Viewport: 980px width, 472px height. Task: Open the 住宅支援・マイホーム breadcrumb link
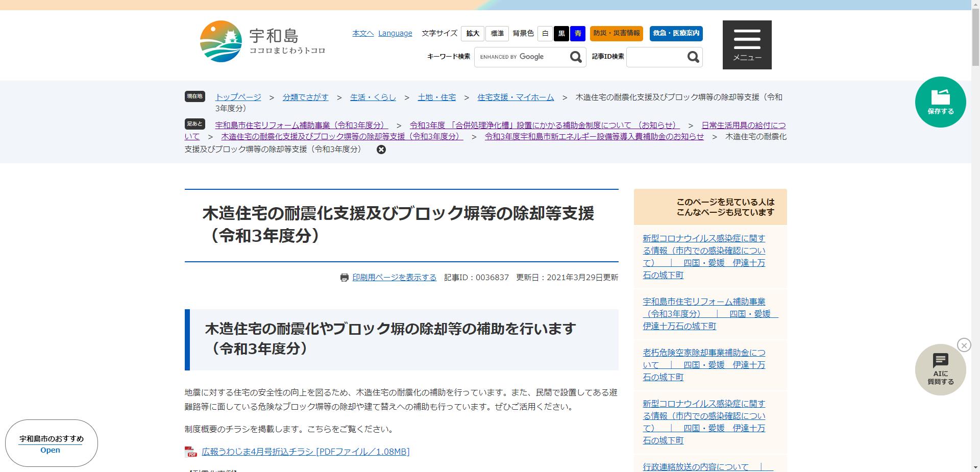click(515, 97)
